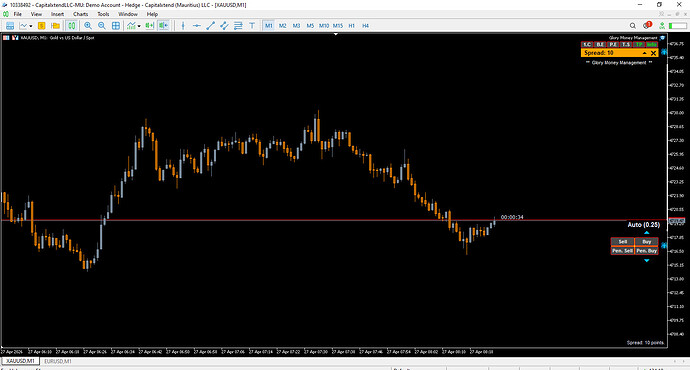
Task: Open the Window menu
Action: (x=128, y=14)
